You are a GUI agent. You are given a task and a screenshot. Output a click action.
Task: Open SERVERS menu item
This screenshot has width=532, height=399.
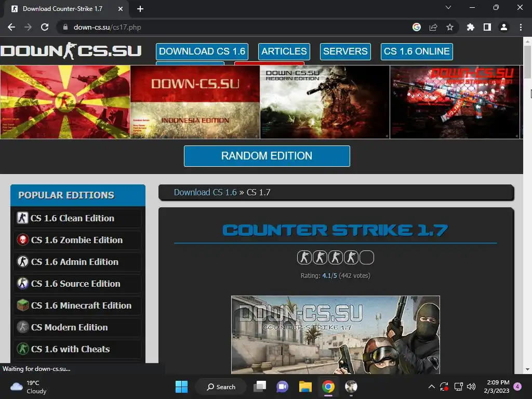(x=345, y=51)
